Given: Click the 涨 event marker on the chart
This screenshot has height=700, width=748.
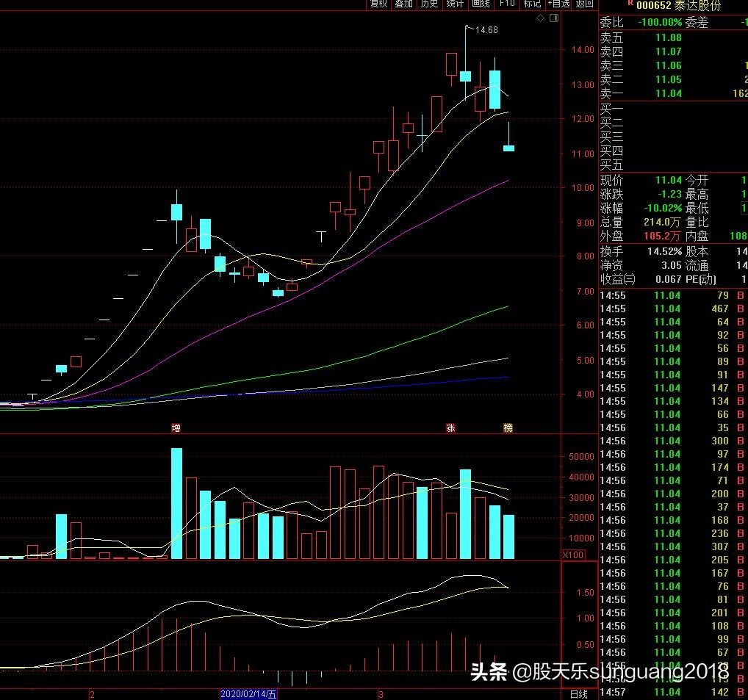Looking at the screenshot, I should tap(450, 427).
